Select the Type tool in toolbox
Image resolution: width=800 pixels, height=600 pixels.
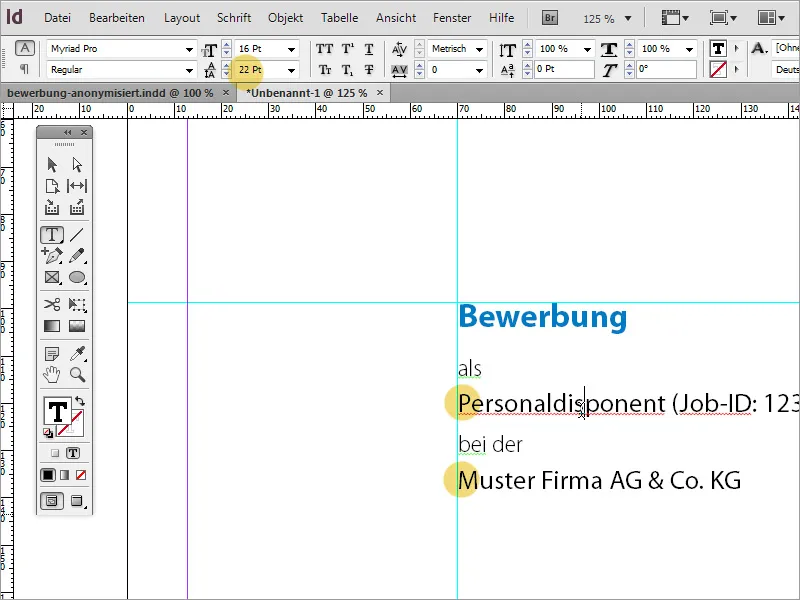tap(52, 235)
